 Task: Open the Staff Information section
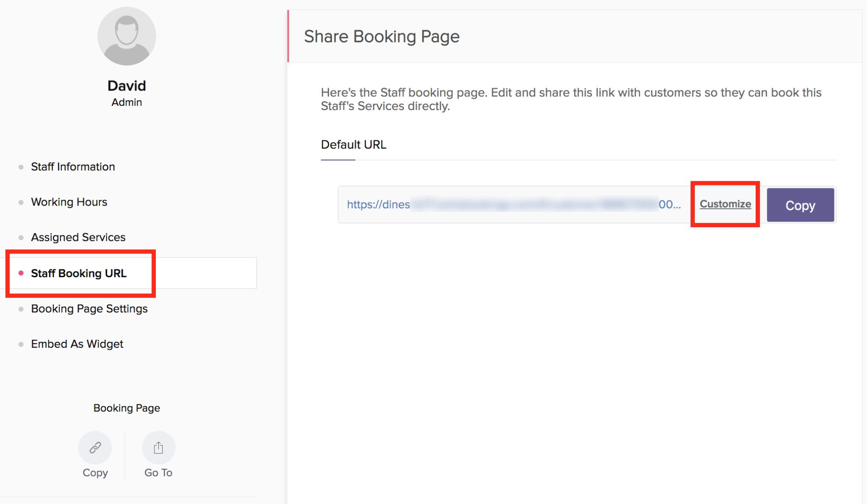pyautogui.click(x=73, y=167)
